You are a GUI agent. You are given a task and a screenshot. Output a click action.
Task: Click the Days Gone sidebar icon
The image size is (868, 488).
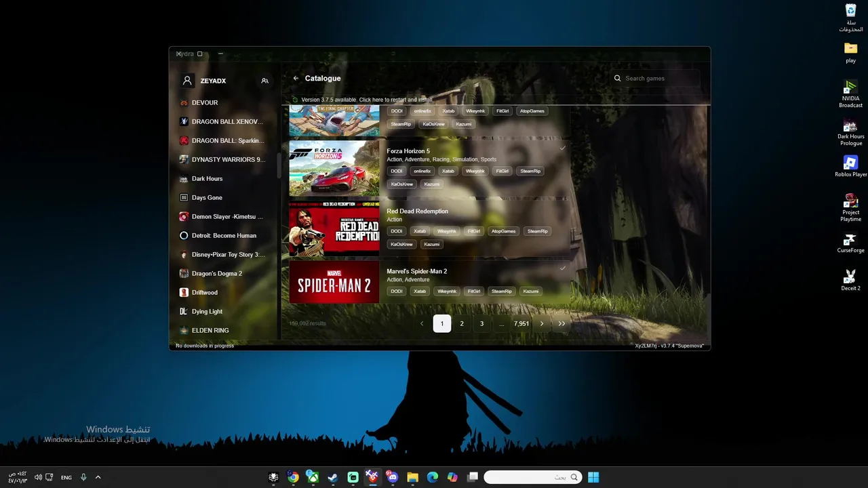tap(184, 198)
